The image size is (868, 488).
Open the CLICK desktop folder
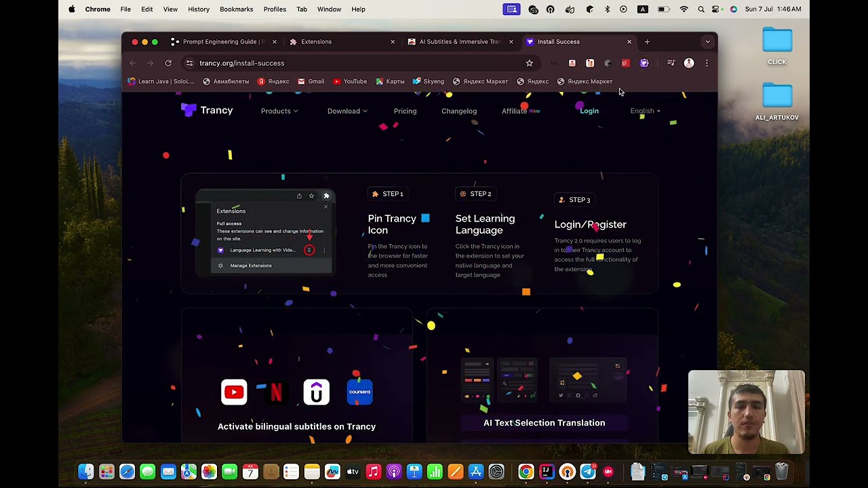point(777,46)
